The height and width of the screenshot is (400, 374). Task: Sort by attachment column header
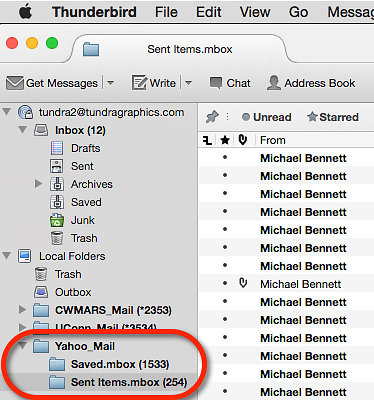pyautogui.click(x=243, y=140)
